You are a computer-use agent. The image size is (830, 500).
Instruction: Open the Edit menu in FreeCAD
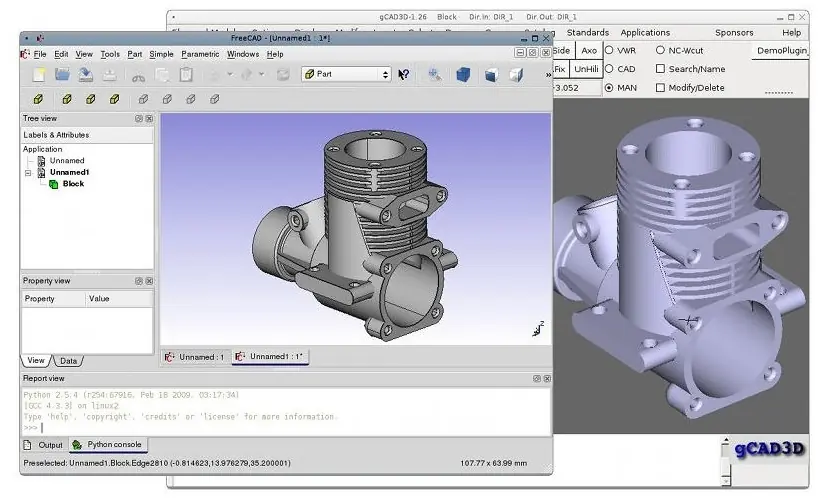(x=61, y=54)
